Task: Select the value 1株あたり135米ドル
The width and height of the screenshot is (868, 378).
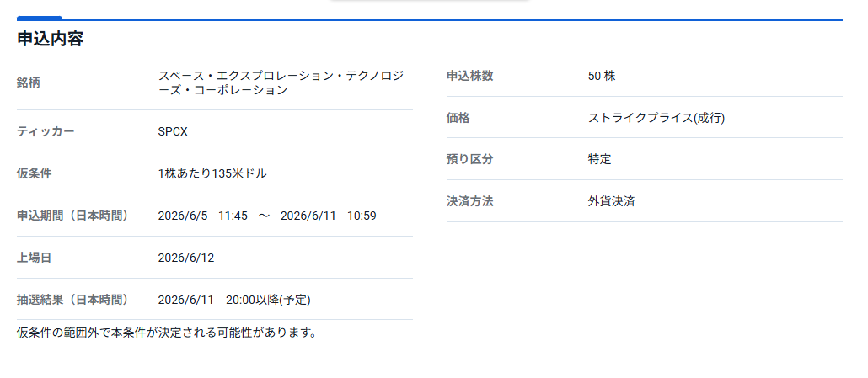Action: (212, 173)
